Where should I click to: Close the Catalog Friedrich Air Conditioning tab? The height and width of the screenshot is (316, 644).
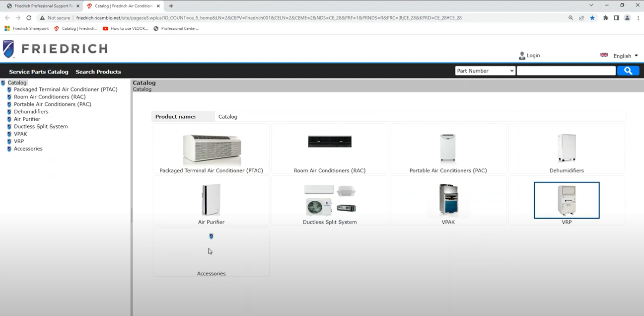158,6
